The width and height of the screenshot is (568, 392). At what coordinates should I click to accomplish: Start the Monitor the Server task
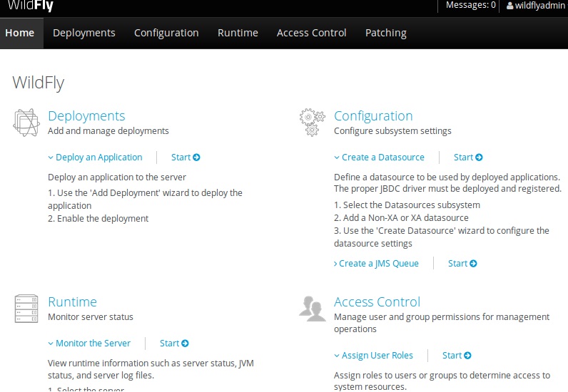(x=174, y=343)
